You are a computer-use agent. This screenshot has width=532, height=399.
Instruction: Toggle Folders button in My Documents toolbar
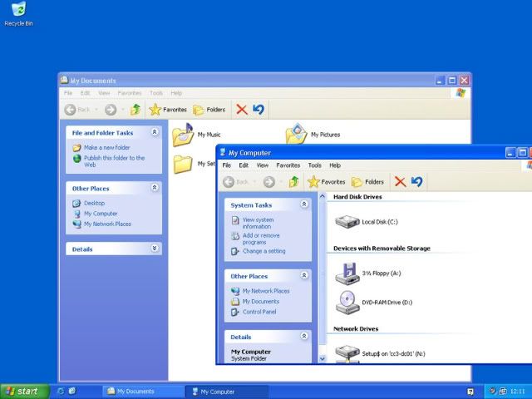(x=209, y=110)
